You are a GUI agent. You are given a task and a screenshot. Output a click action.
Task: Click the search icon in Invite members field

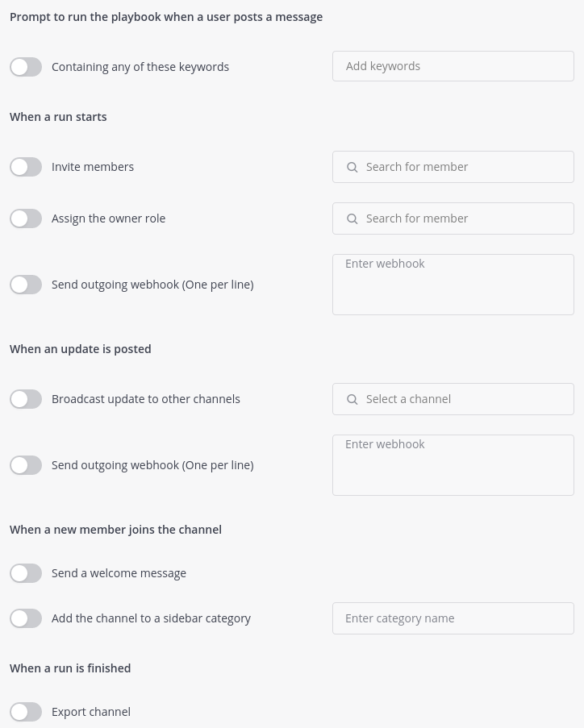(352, 167)
